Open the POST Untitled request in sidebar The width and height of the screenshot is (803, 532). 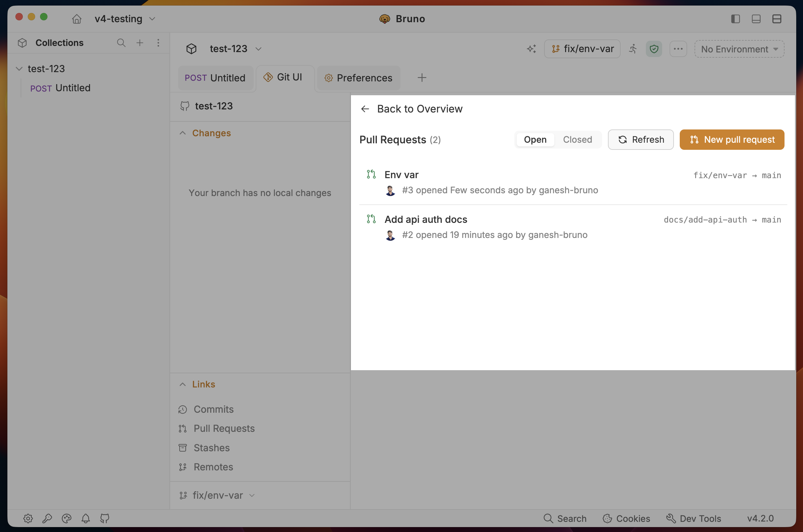(60, 88)
